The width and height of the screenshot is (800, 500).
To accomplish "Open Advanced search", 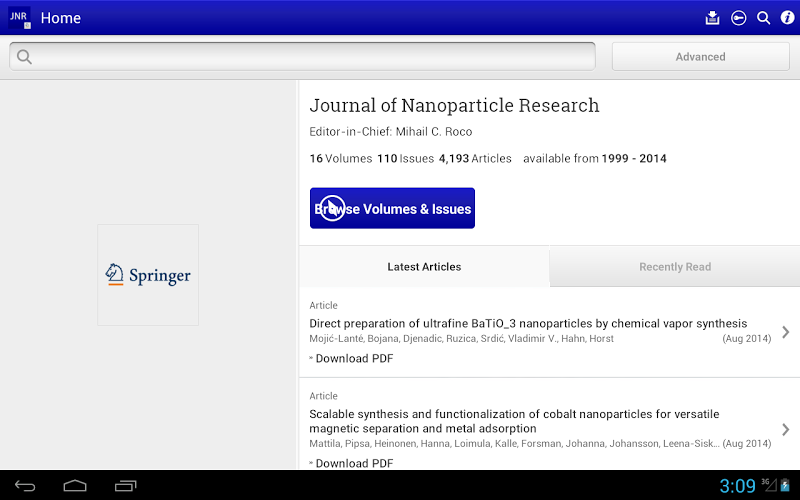I will click(x=701, y=57).
